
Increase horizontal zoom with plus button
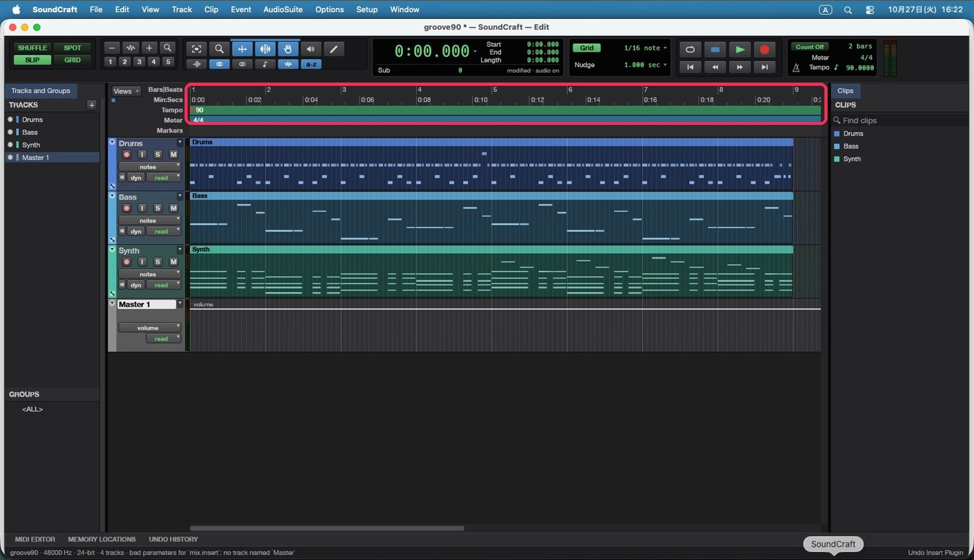(149, 48)
